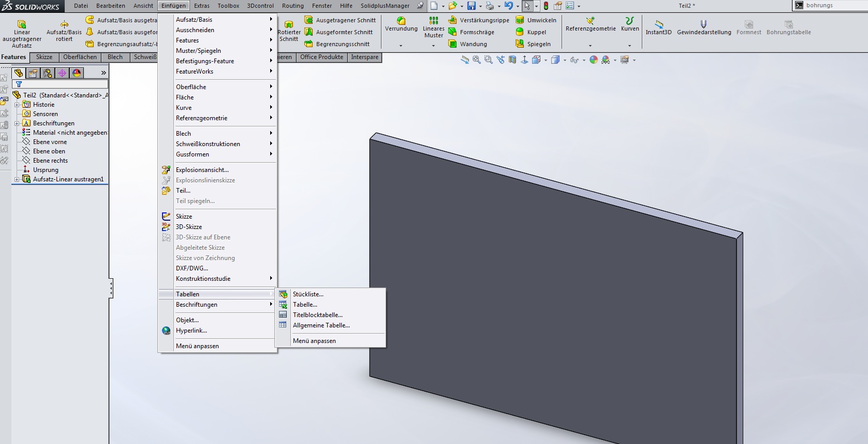Expand the Historie tree node

point(17,105)
